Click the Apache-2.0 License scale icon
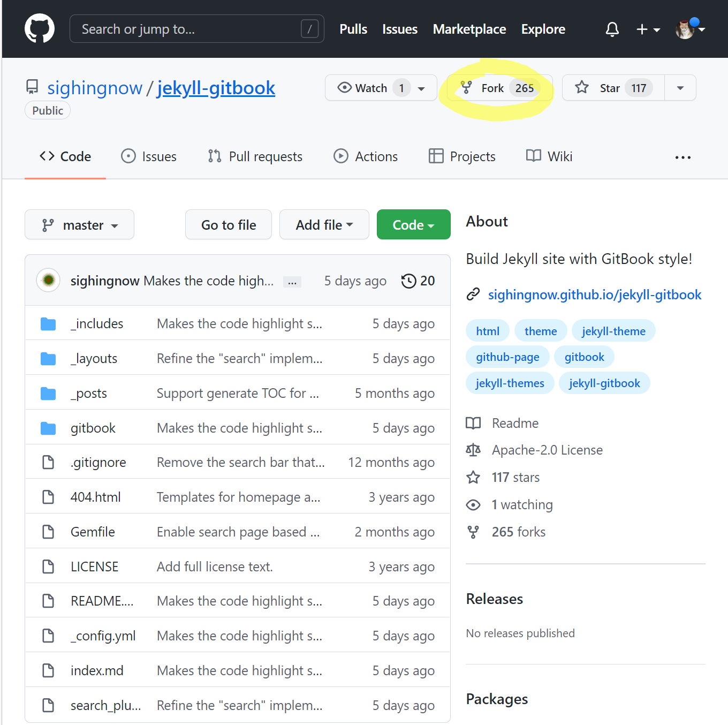 473,450
